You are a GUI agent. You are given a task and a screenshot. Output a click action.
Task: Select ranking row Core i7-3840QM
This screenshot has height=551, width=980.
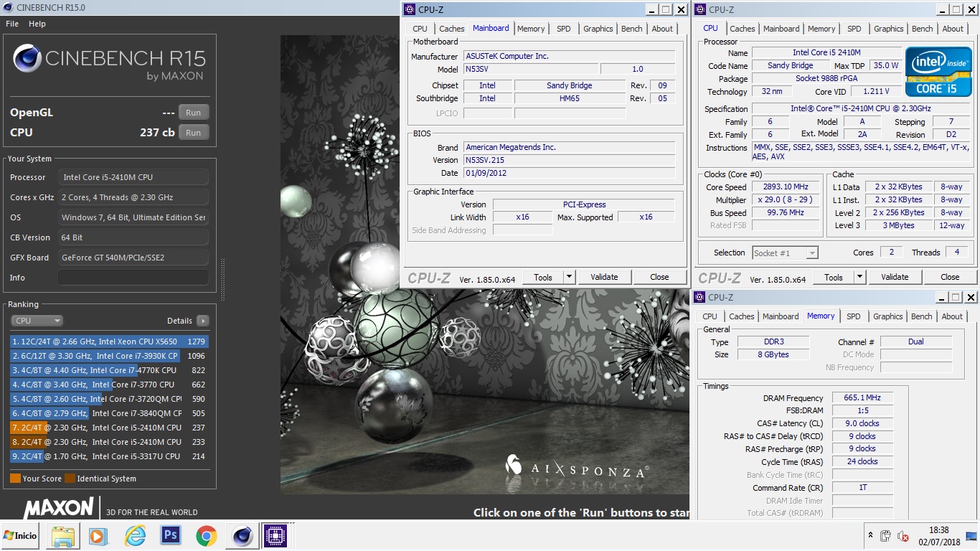coord(109,413)
